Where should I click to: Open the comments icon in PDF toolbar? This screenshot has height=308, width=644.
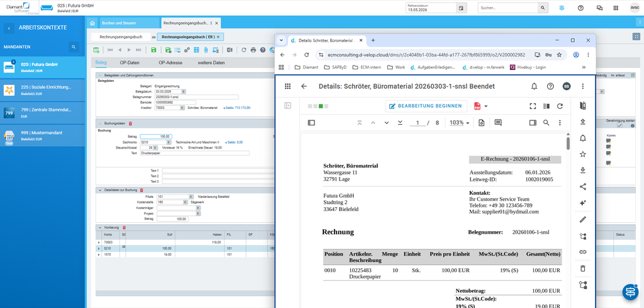pyautogui.click(x=498, y=123)
